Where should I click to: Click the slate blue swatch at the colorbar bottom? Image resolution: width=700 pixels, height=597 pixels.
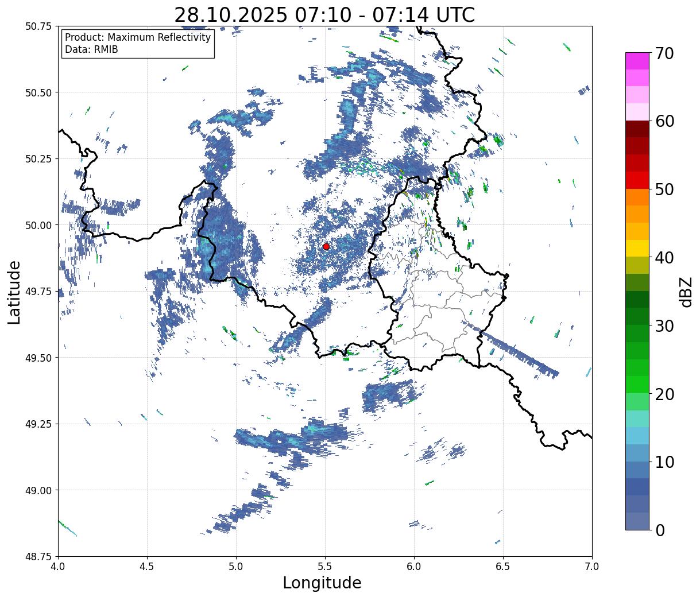[x=637, y=521]
